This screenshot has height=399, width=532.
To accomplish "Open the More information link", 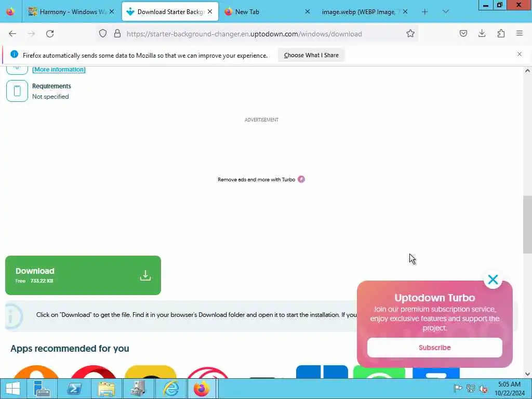I will (x=59, y=69).
